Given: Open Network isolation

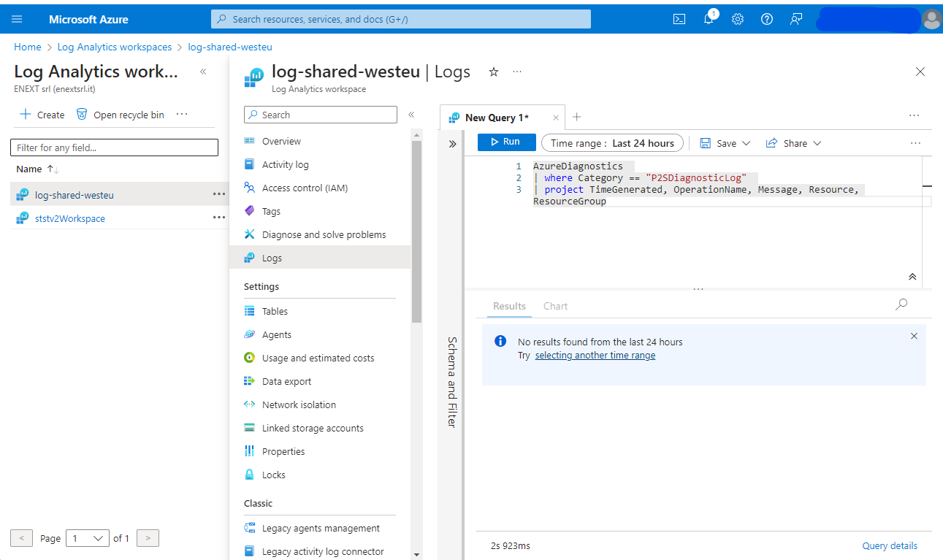Looking at the screenshot, I should click(x=320, y=404).
